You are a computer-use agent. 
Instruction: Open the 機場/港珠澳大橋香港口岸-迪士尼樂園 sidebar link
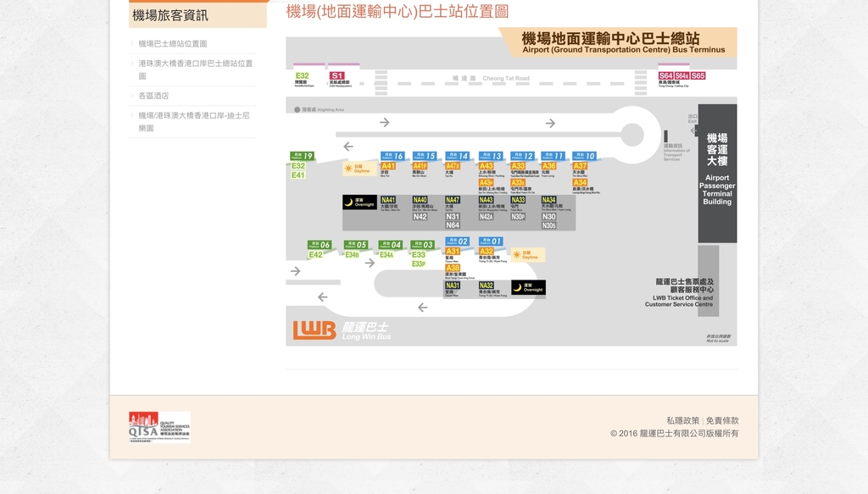pos(194,122)
